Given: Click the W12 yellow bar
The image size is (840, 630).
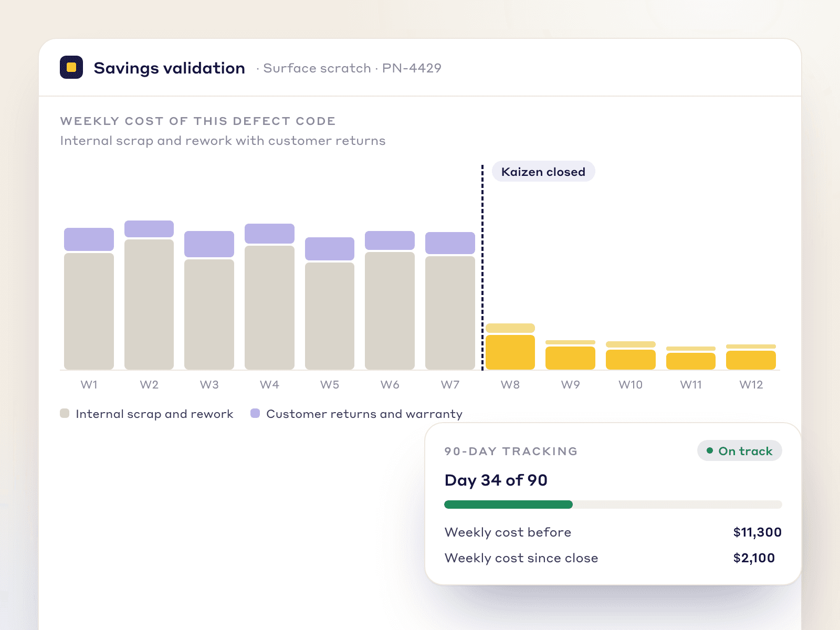Looking at the screenshot, I should 751,360.
